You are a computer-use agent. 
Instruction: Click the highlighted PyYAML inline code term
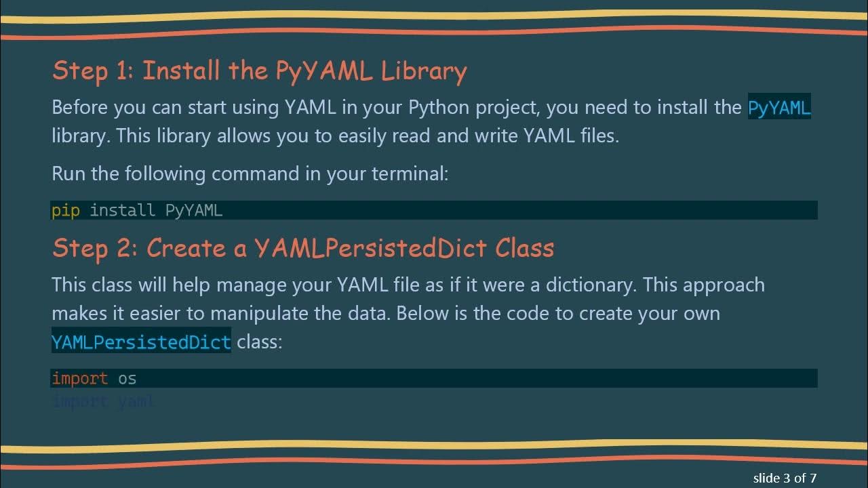779,108
